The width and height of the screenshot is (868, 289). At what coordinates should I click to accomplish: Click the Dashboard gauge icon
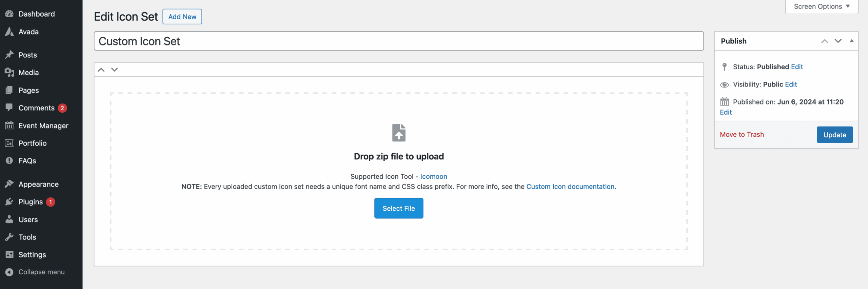tap(9, 14)
